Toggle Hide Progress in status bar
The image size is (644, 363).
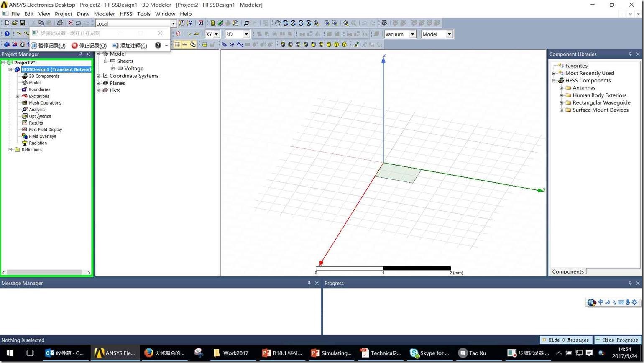(618, 340)
